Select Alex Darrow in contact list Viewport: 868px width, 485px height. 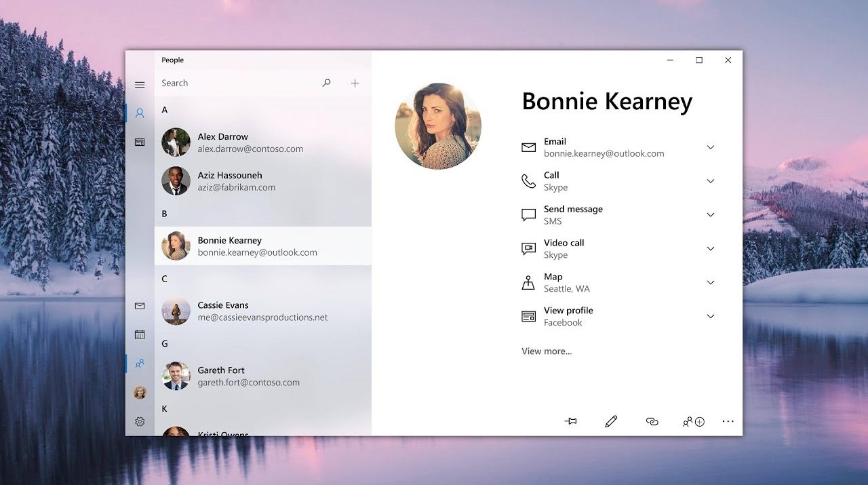coord(250,142)
